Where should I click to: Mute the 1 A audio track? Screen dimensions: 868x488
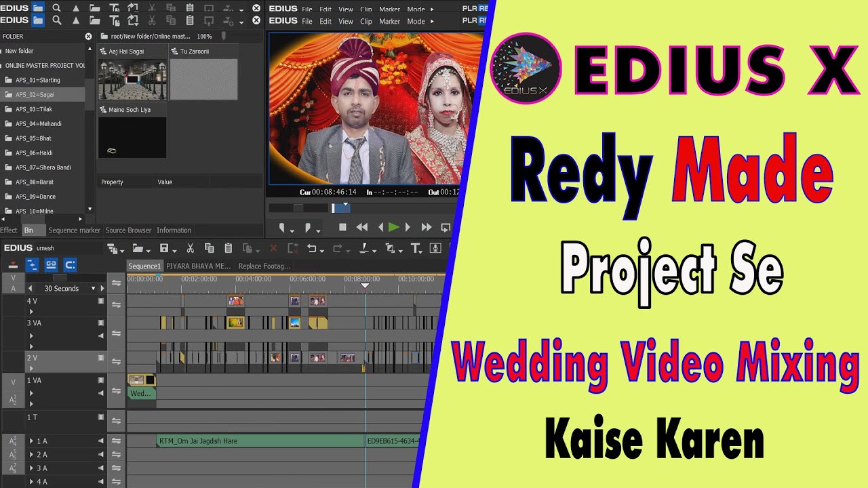[x=101, y=441]
